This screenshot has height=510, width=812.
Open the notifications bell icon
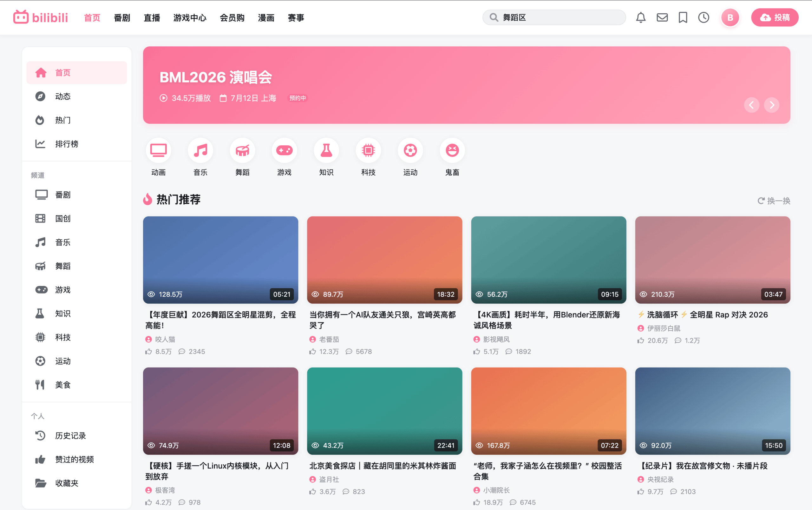point(640,17)
